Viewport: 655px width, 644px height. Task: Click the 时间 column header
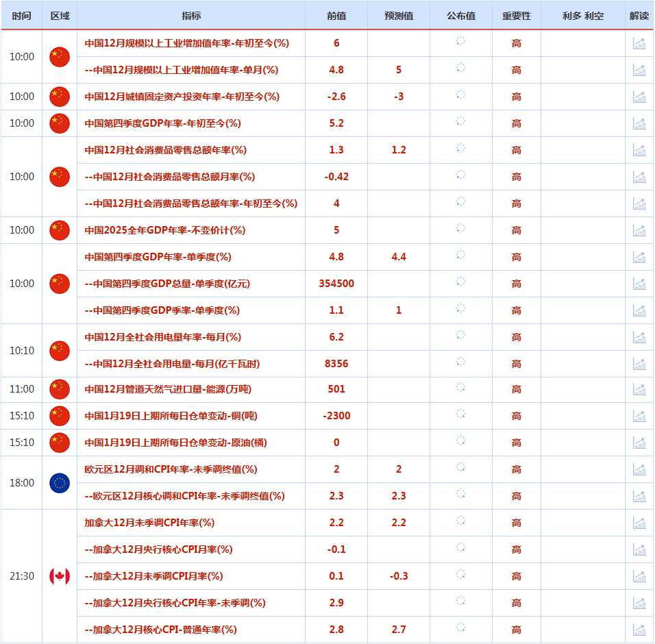pyautogui.click(x=22, y=16)
